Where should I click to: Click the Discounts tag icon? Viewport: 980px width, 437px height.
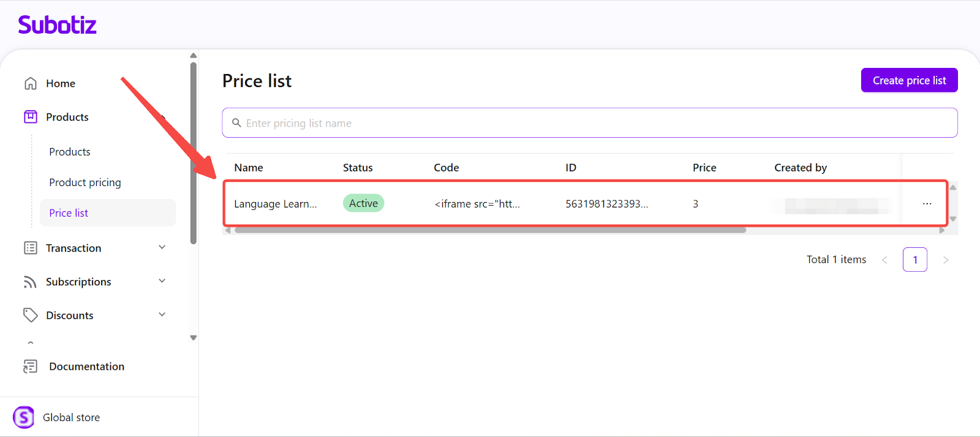[31, 315]
